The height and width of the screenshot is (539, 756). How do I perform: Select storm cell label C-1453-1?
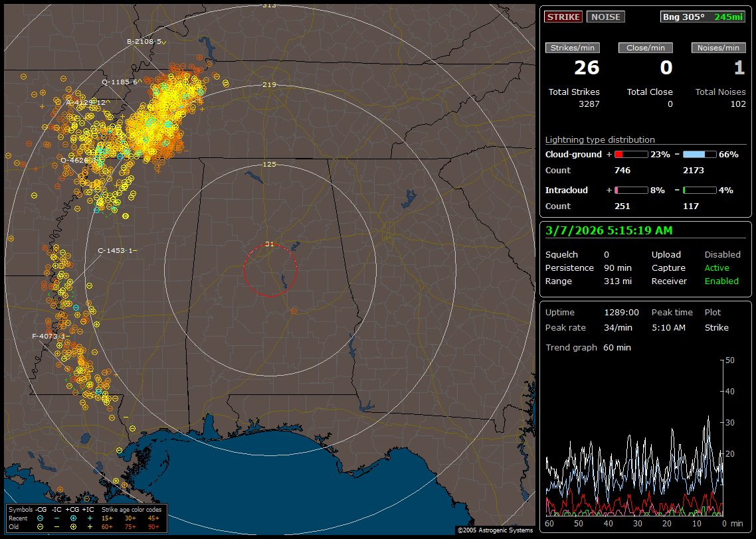coord(116,250)
